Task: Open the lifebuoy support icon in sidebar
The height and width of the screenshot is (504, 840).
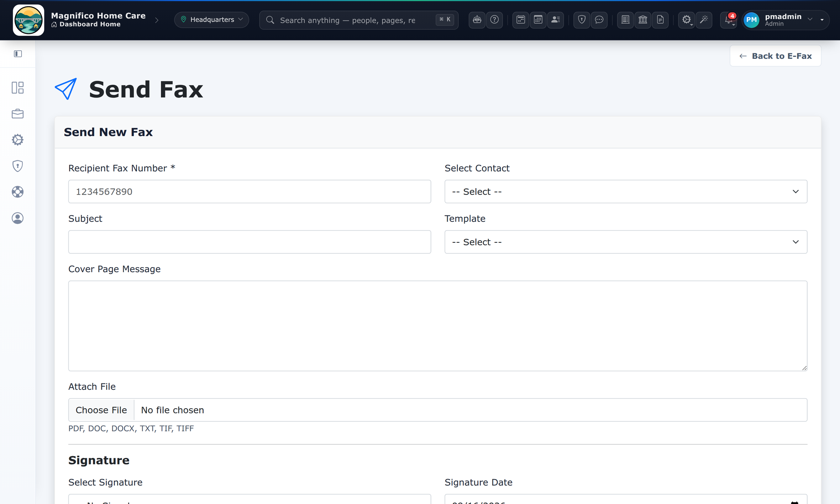Action: (18, 192)
